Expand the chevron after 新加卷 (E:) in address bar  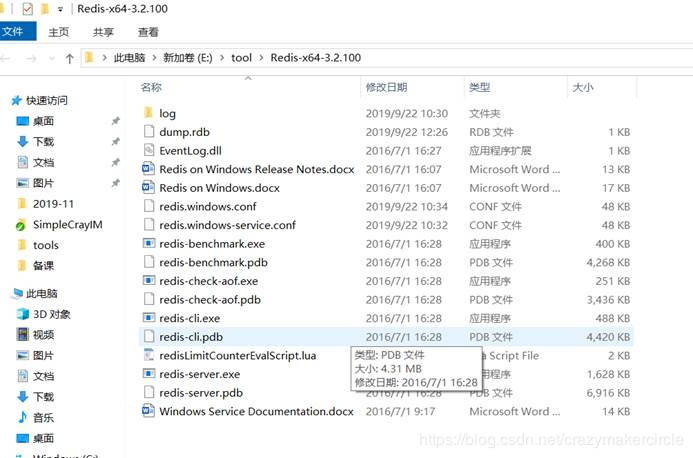[x=222, y=58]
